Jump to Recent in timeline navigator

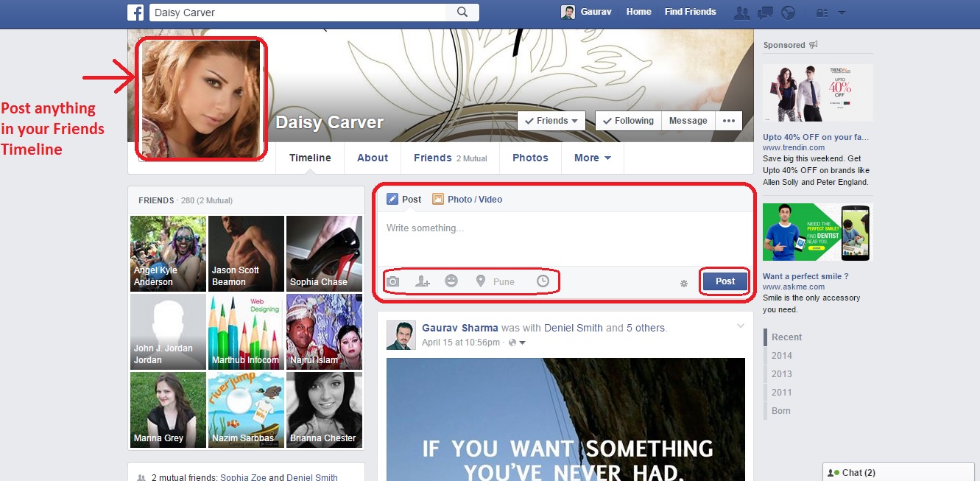787,337
